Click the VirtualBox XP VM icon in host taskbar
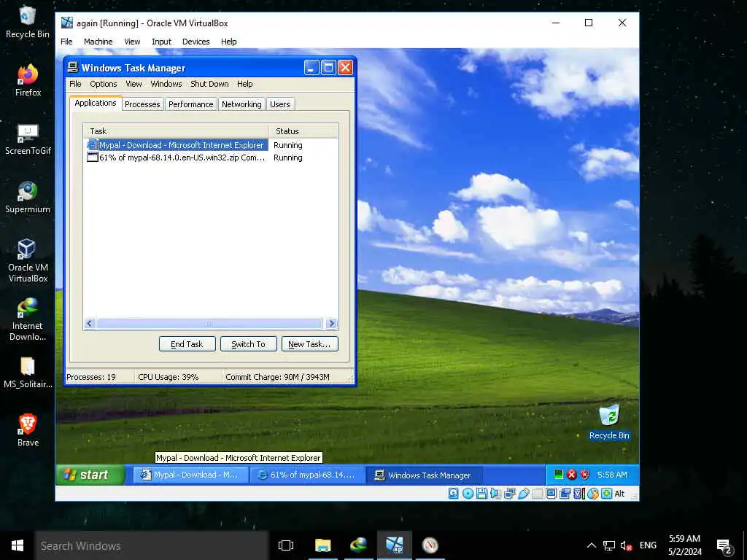The width and height of the screenshot is (747, 560). pyautogui.click(x=395, y=545)
